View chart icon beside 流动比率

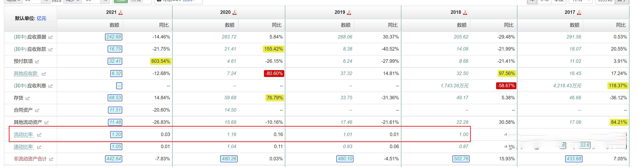pos(39,135)
